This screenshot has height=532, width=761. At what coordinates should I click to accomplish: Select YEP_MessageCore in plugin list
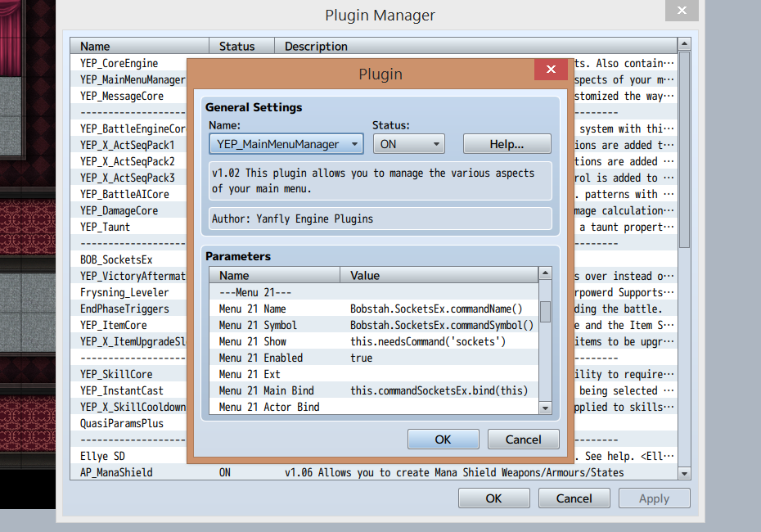tap(122, 96)
